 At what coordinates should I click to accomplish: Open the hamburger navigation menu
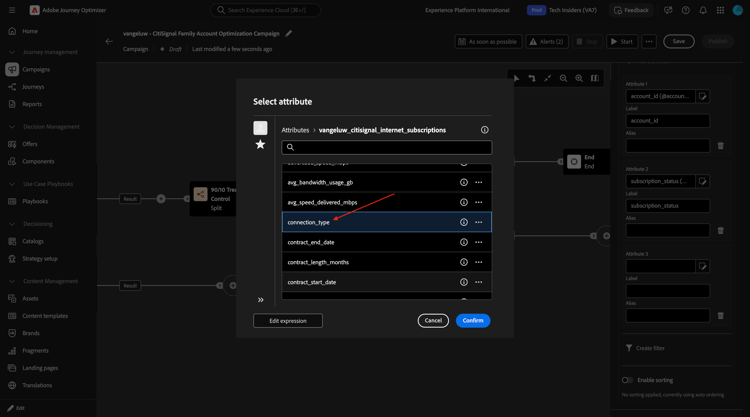coord(12,10)
